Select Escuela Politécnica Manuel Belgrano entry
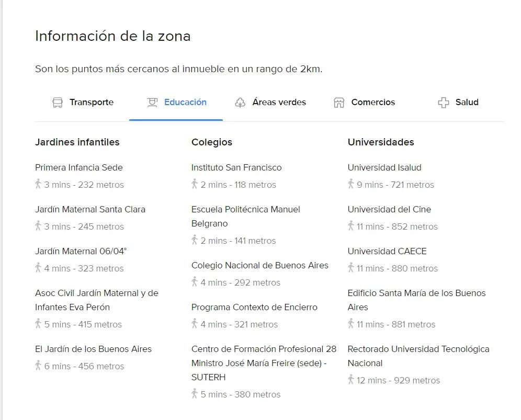The width and height of the screenshot is (521, 420). click(x=245, y=216)
